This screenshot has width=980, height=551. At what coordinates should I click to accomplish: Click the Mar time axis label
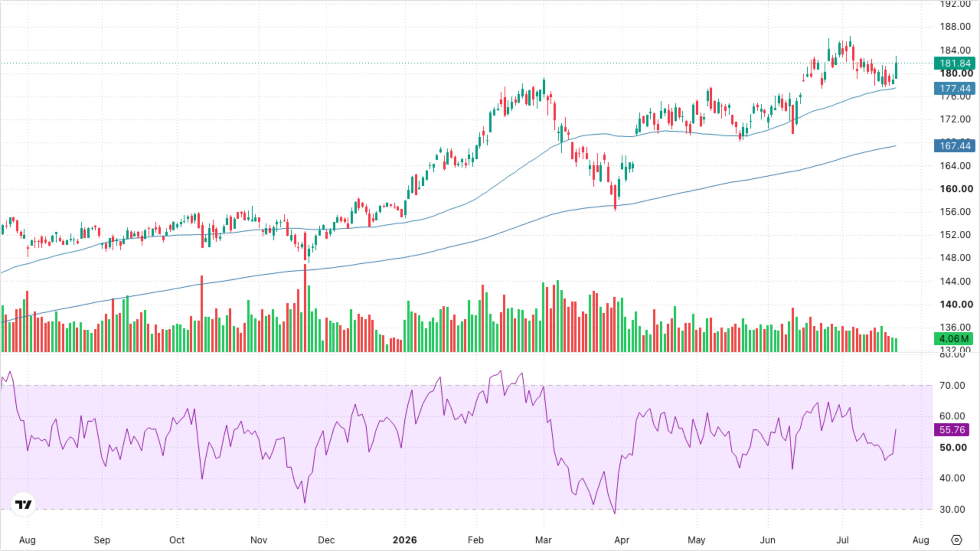pyautogui.click(x=543, y=540)
